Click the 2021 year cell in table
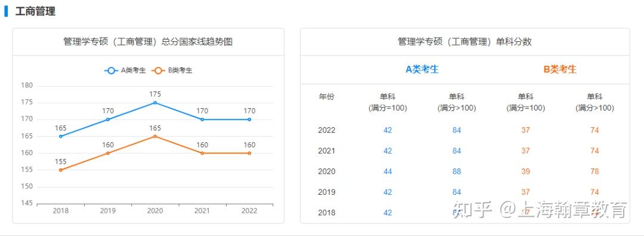 (327, 151)
